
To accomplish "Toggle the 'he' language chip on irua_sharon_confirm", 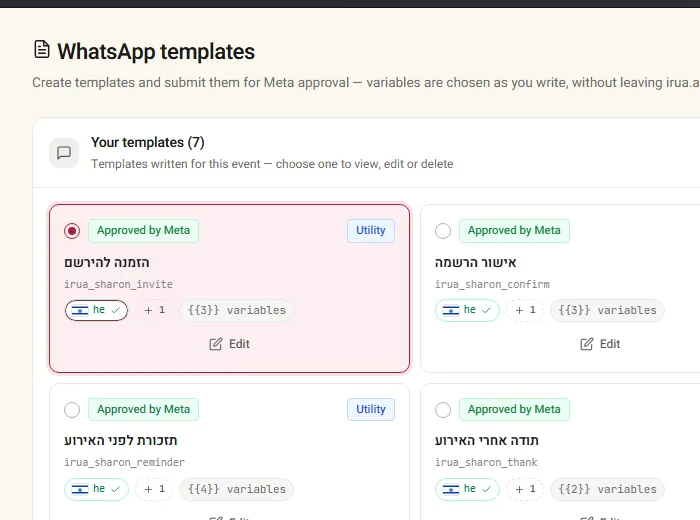I will [467, 310].
